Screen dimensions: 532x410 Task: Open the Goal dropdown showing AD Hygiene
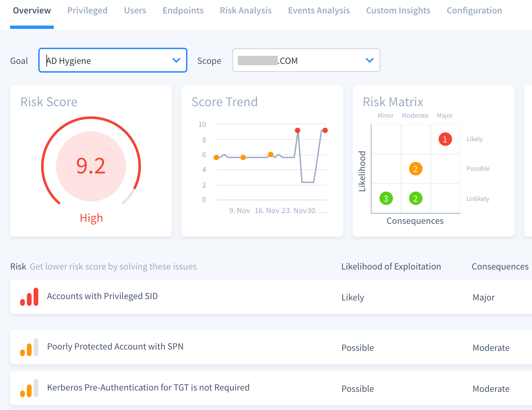coord(113,60)
